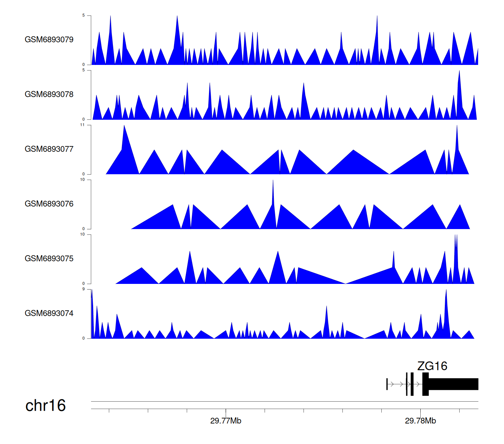Viewport: 504px width, 444px height.
Task: Select the GSM6893074 track name
Action: (x=49, y=313)
